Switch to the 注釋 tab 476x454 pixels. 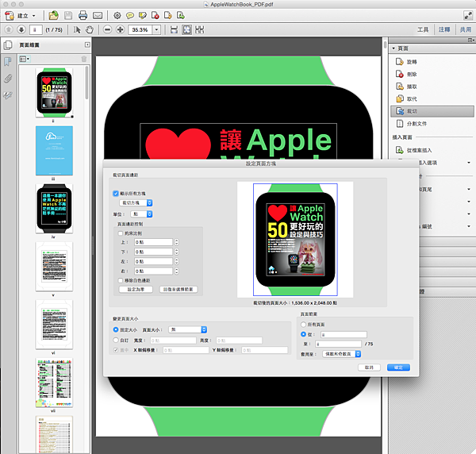coord(444,29)
